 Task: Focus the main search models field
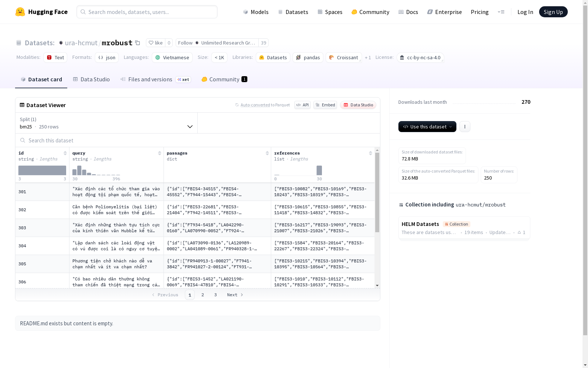click(x=147, y=12)
